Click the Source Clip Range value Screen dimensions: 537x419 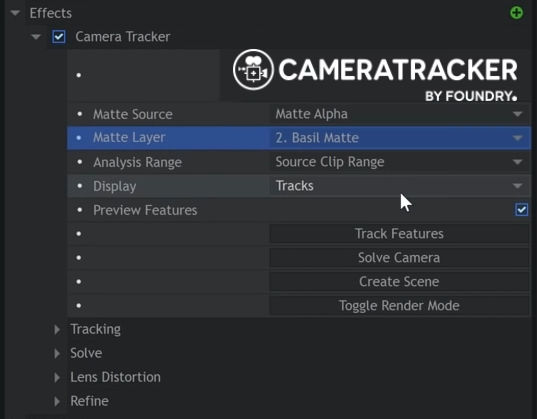click(330, 162)
